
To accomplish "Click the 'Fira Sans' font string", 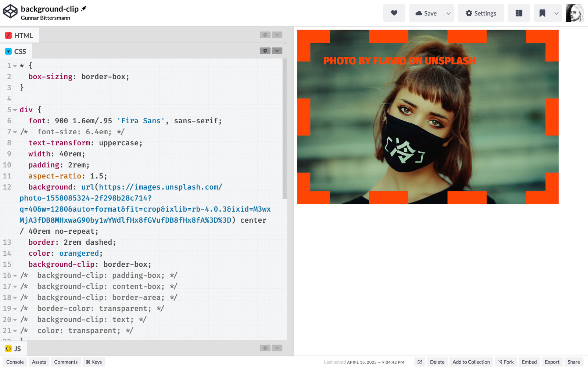I will (141, 121).
